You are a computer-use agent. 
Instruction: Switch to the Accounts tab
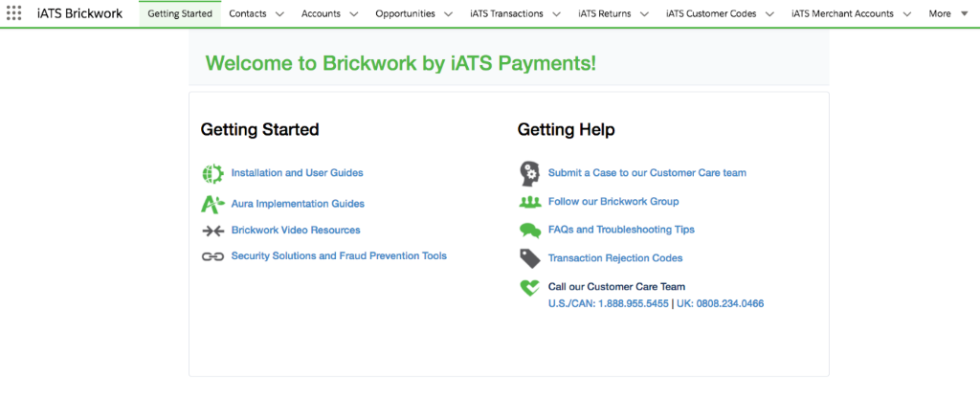click(321, 13)
